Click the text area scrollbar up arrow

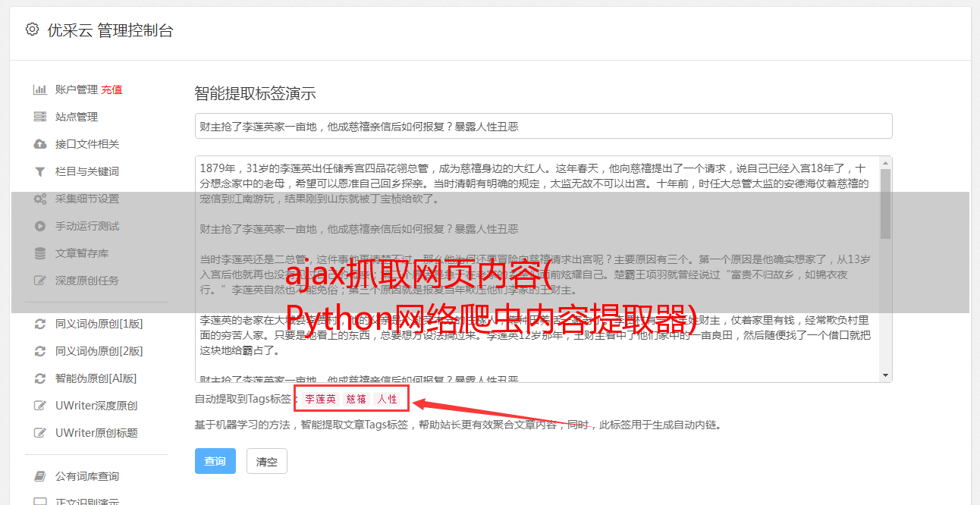click(x=885, y=163)
